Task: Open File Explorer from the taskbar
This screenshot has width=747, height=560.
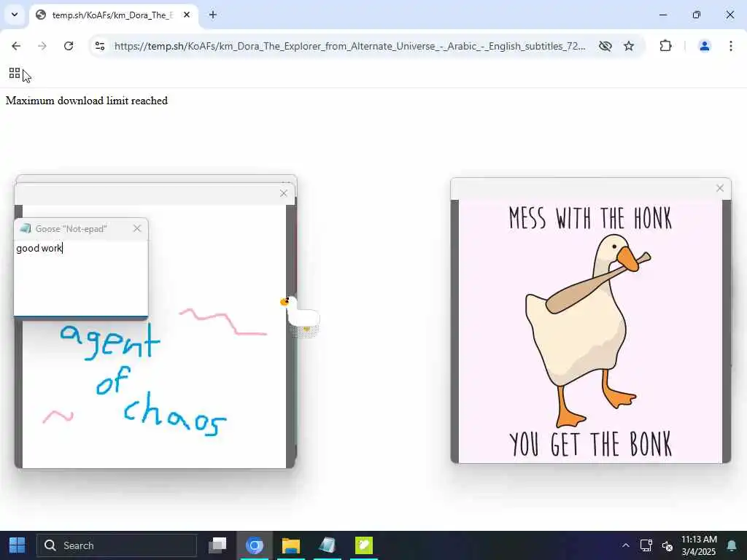Action: [290, 545]
